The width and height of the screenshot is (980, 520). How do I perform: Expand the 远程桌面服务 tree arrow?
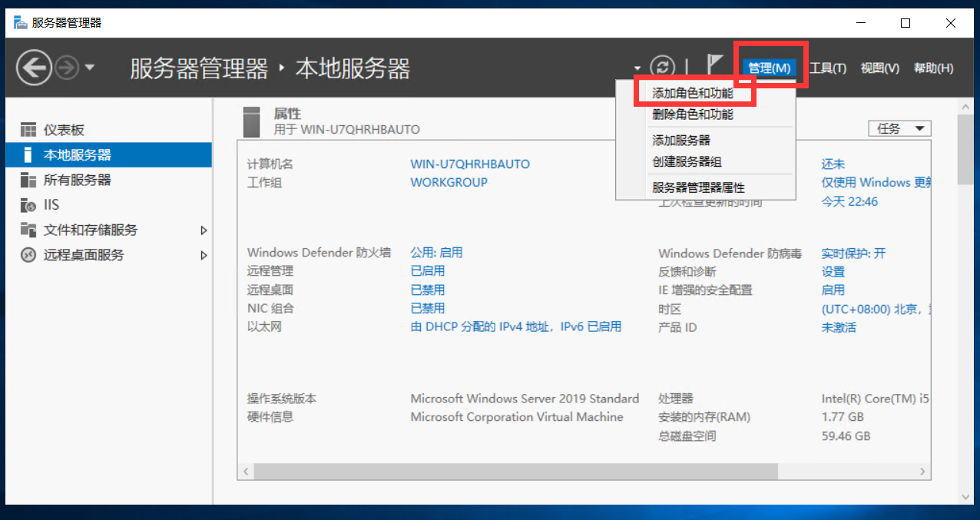click(204, 255)
